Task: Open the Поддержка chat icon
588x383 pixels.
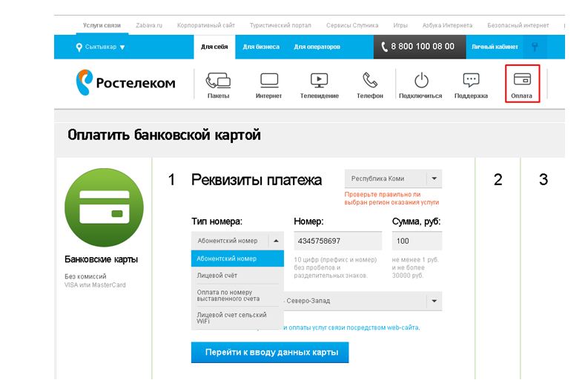Action: pyautogui.click(x=471, y=80)
